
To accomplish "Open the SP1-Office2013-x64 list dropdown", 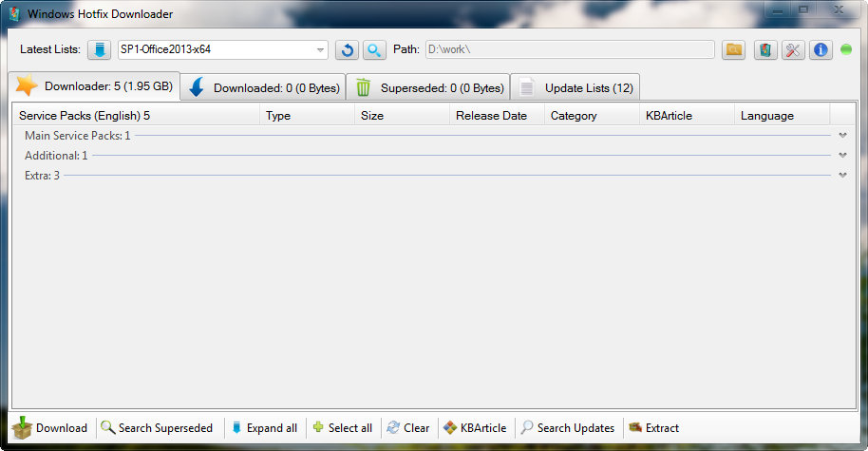I will point(320,50).
